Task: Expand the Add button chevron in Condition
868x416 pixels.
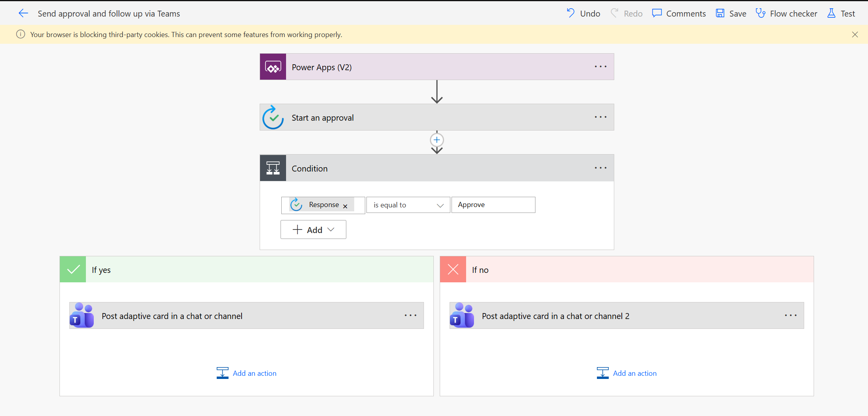Action: tap(331, 229)
